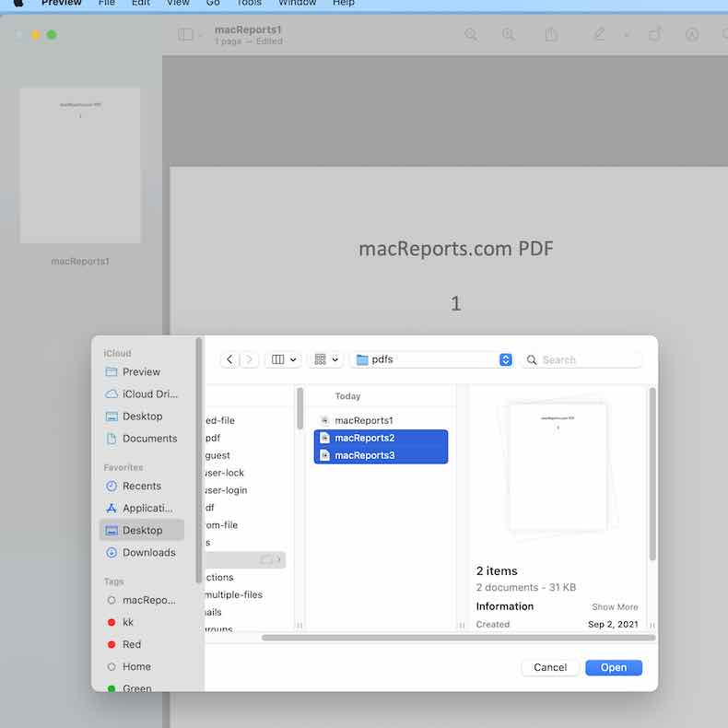Viewport: 728px width, 728px height.
Task: Click the preview column vertical scrollbar
Action: pyautogui.click(x=652, y=474)
